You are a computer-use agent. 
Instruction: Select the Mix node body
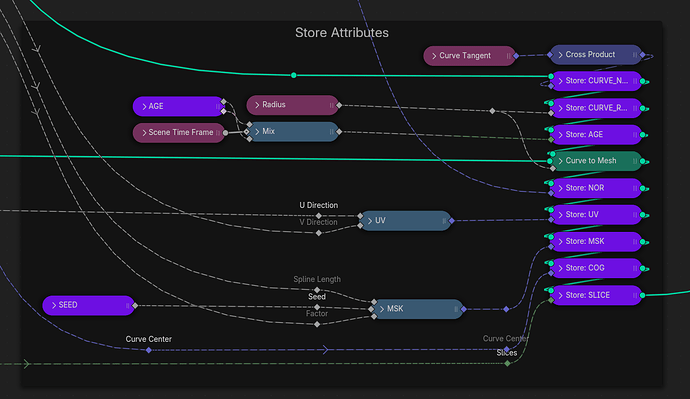(x=293, y=132)
